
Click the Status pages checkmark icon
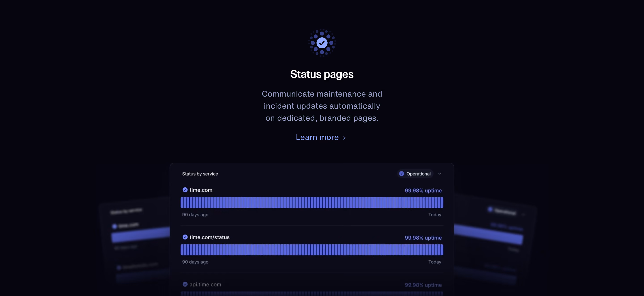(x=322, y=43)
